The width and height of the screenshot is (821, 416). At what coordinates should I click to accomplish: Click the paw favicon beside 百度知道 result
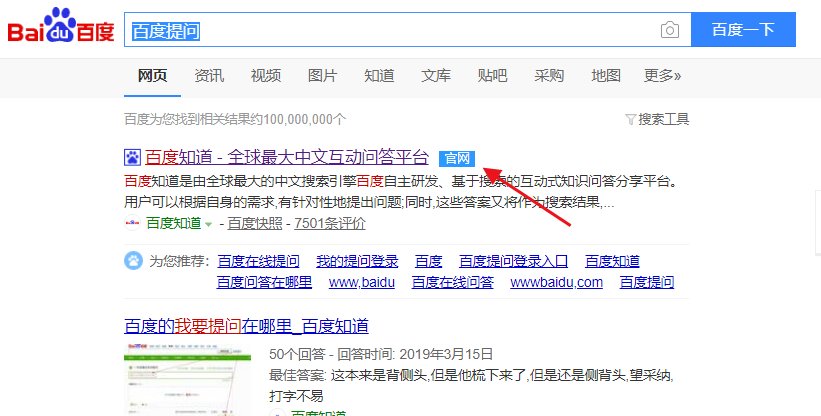point(132,157)
